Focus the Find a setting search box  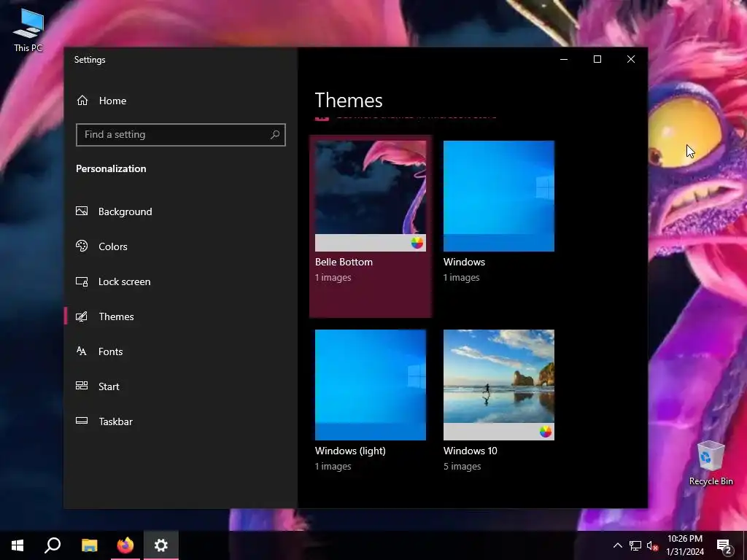181,135
